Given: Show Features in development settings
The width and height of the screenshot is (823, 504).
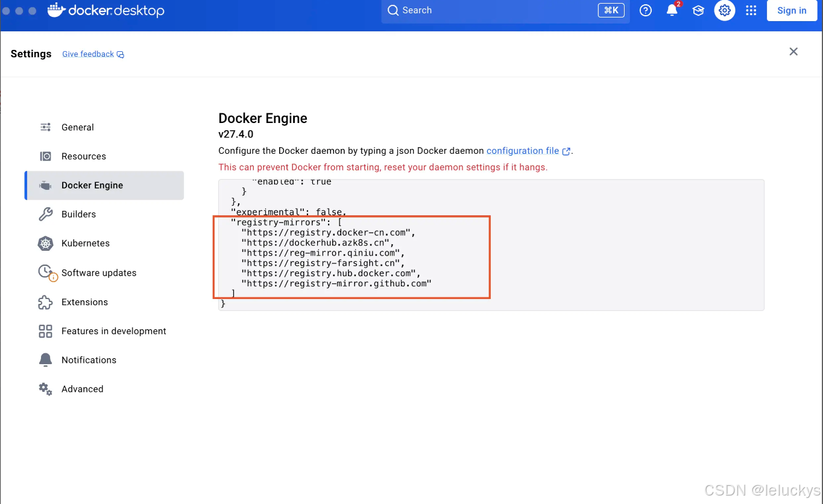Looking at the screenshot, I should (104, 331).
